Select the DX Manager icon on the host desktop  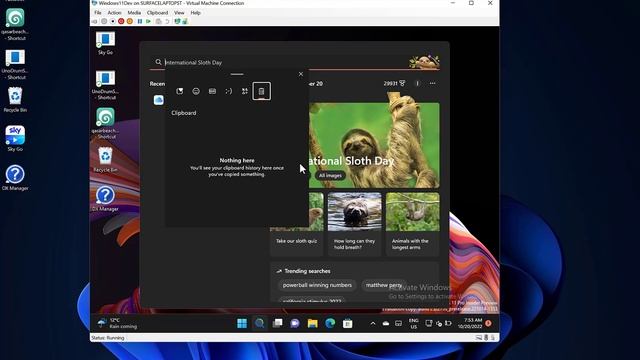[x=15, y=178]
